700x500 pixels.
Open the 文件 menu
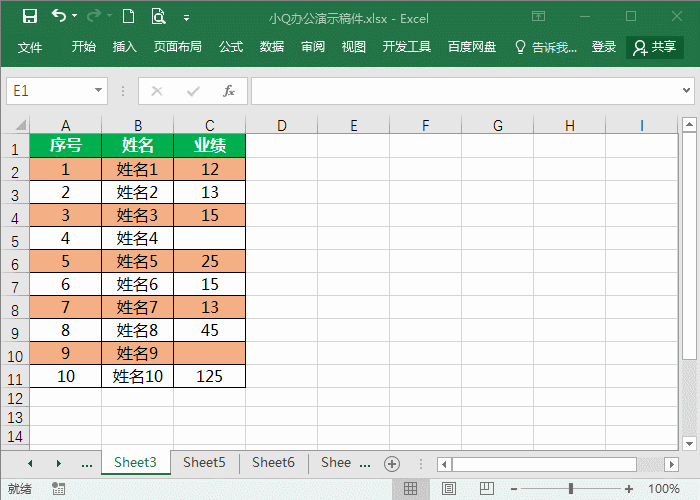[30, 47]
